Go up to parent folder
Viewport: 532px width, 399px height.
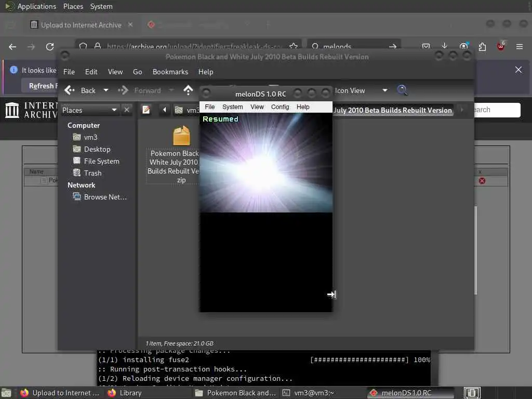point(188,90)
